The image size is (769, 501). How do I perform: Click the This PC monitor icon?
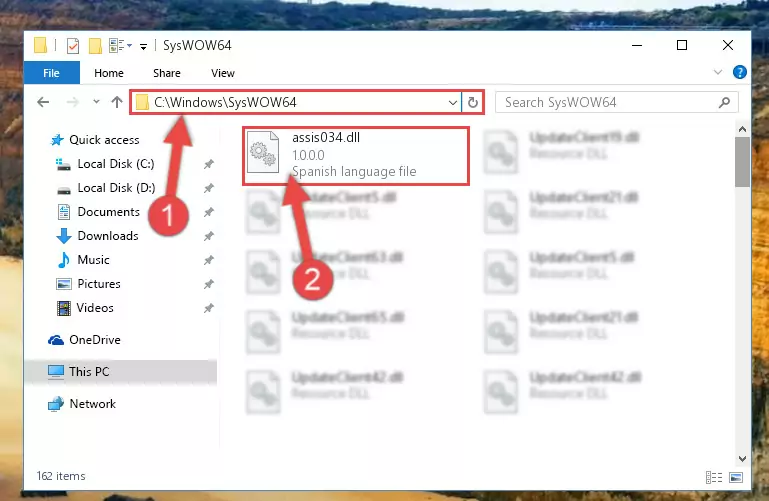55,372
